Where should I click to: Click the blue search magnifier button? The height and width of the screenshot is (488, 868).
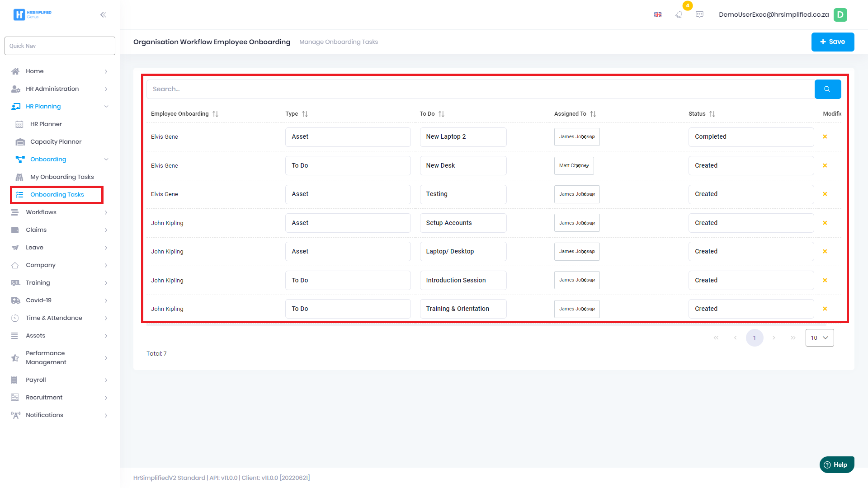827,89
